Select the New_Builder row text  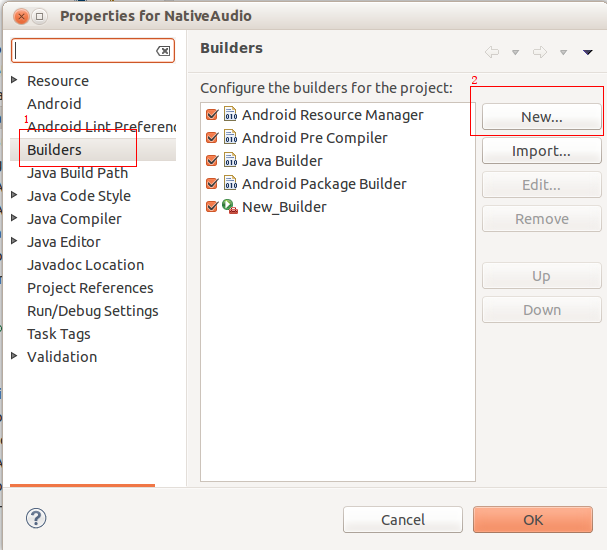coord(284,207)
